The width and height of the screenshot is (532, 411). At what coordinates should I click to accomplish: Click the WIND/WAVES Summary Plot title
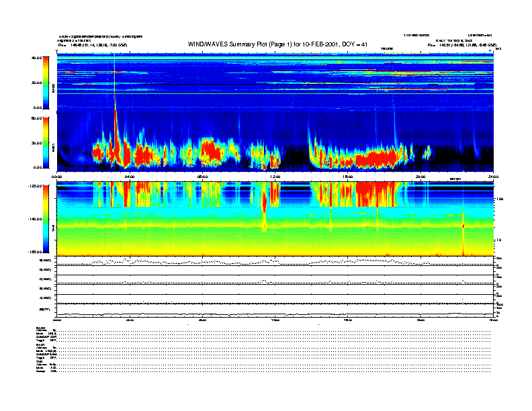tap(277, 44)
